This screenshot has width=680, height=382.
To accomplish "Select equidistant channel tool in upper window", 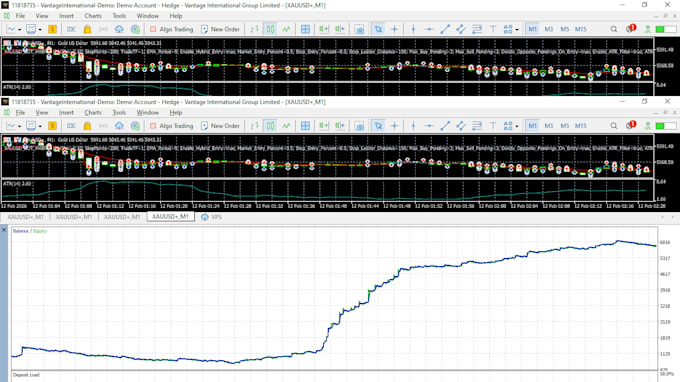I will [x=461, y=29].
